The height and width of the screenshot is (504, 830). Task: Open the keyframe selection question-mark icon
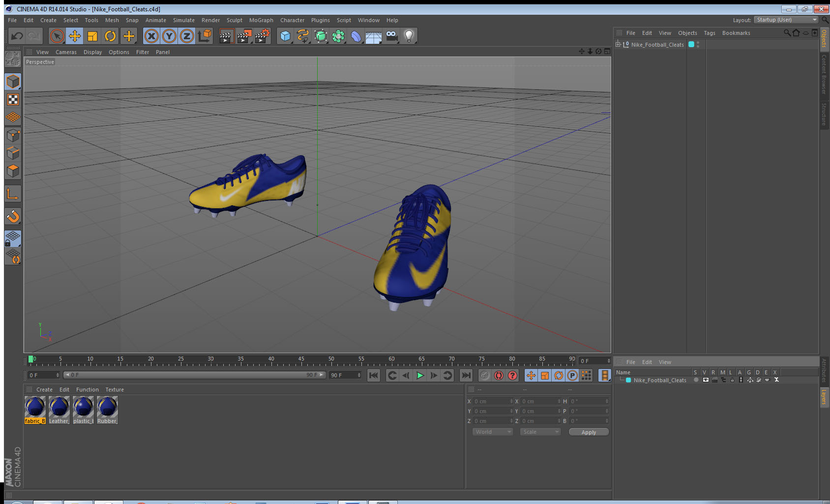pos(512,375)
